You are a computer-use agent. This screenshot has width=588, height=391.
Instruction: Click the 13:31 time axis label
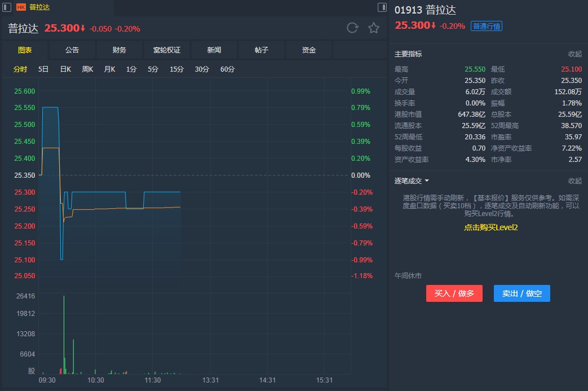[x=210, y=380]
